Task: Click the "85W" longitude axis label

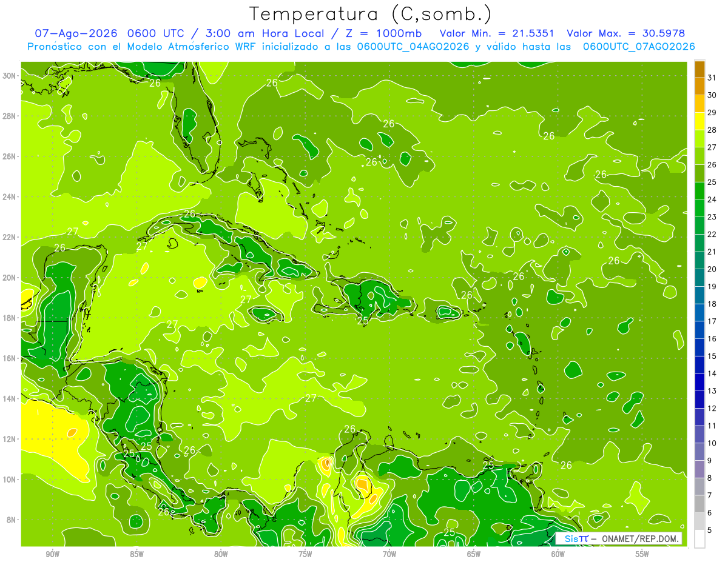Action: coord(136,554)
